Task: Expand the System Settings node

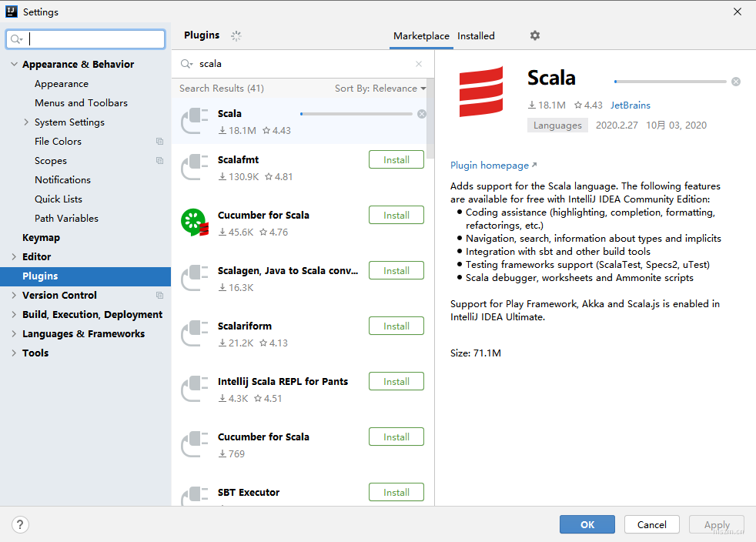Action: [26, 122]
